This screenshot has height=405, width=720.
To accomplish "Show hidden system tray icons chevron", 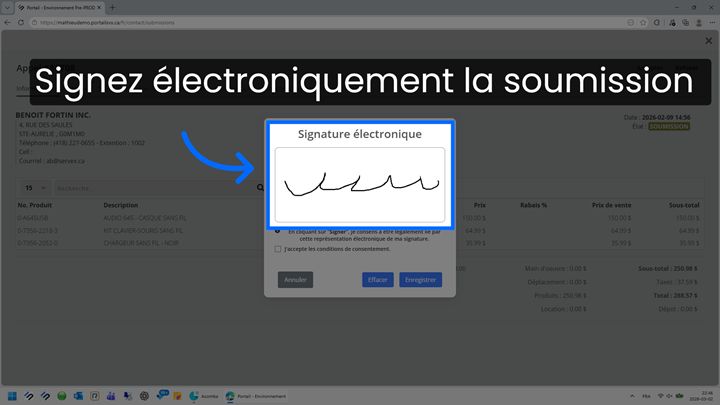I will click(632, 396).
